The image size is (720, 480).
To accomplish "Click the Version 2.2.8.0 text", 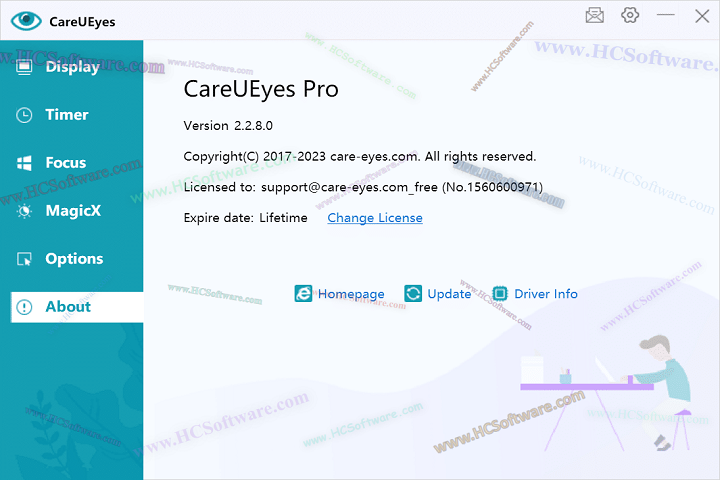I will coord(228,126).
